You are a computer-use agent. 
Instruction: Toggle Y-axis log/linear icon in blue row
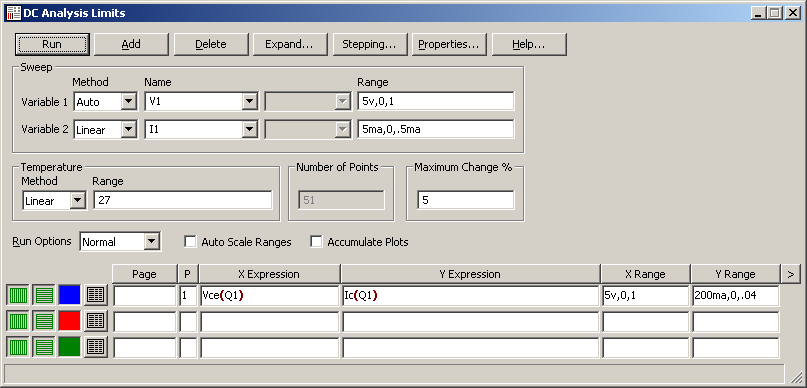44,295
